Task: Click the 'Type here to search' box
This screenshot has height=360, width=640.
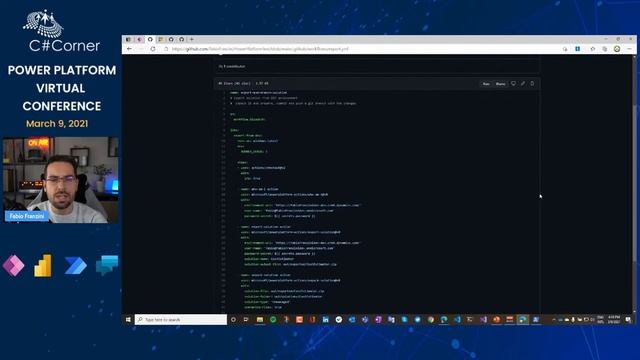Action: pyautogui.click(x=181, y=320)
